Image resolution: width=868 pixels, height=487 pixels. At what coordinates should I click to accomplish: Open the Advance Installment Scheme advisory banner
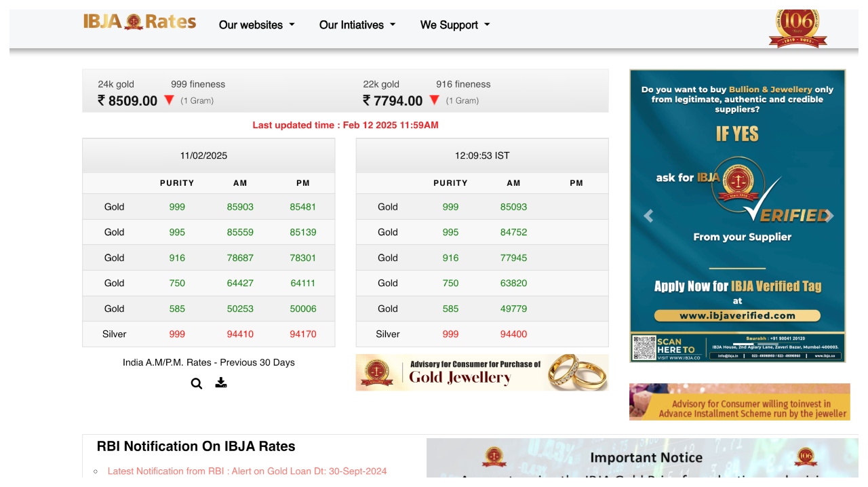point(739,402)
